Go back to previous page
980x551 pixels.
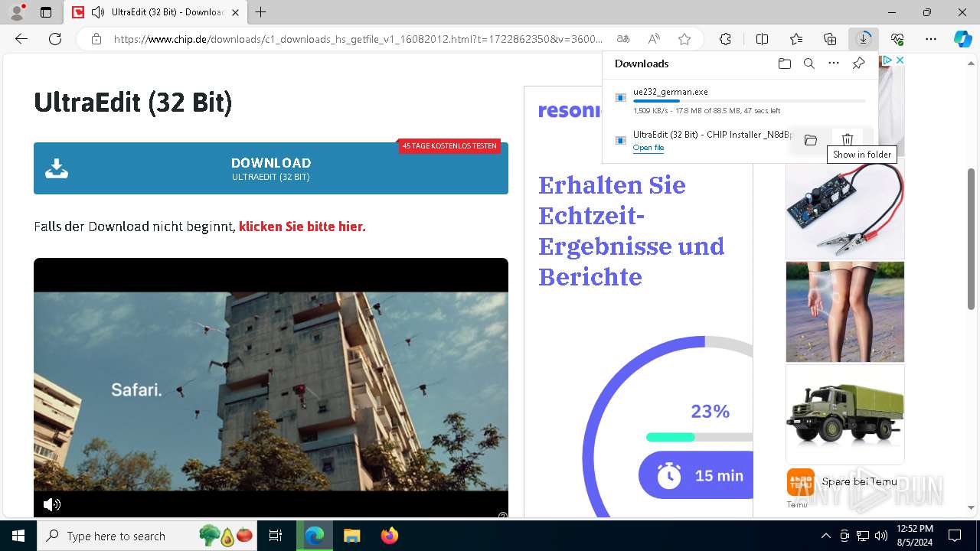(x=21, y=39)
